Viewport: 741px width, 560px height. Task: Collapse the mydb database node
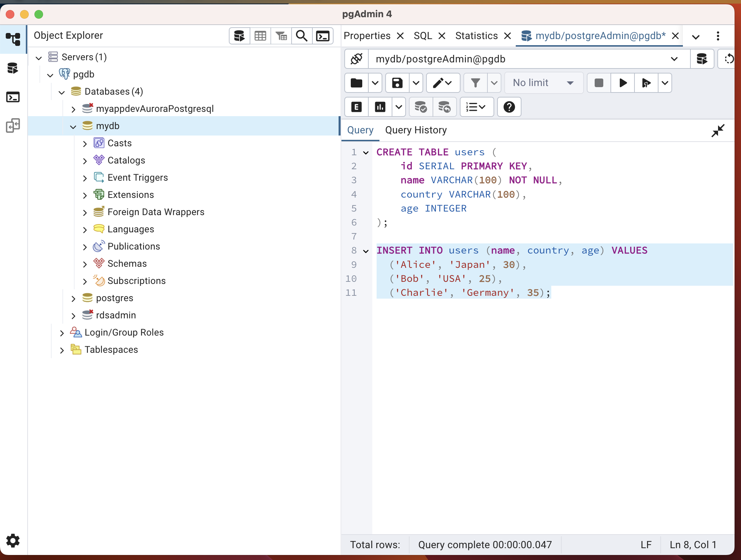73,127
